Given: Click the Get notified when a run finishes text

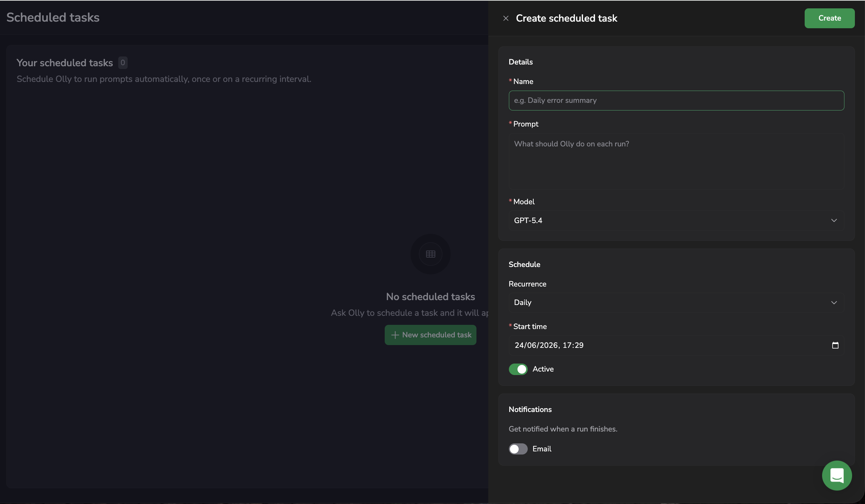Looking at the screenshot, I should (x=563, y=429).
